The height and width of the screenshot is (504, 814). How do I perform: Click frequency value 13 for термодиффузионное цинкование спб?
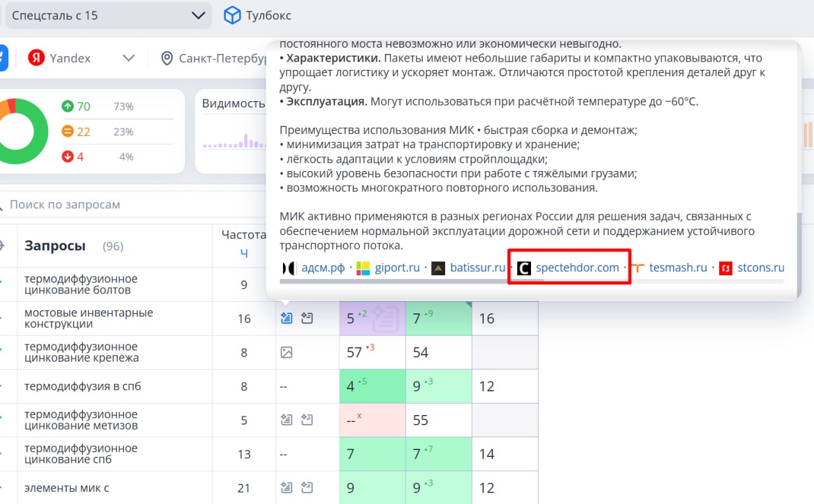[244, 454]
